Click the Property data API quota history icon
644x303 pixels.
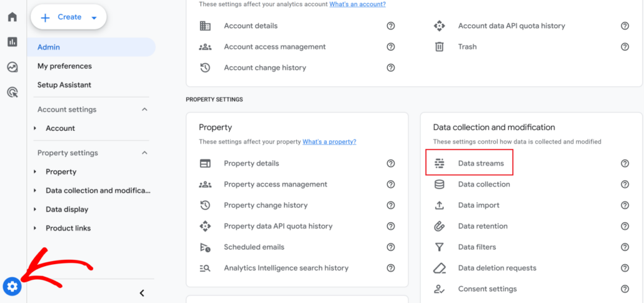(205, 227)
